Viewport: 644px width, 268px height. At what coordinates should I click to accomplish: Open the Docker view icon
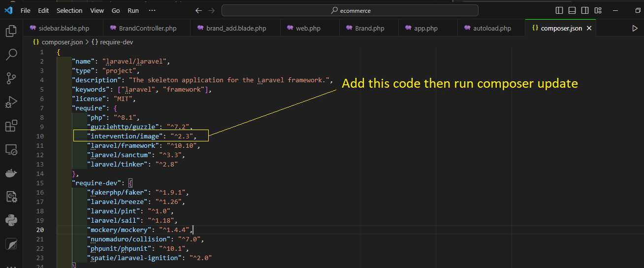[x=11, y=173]
